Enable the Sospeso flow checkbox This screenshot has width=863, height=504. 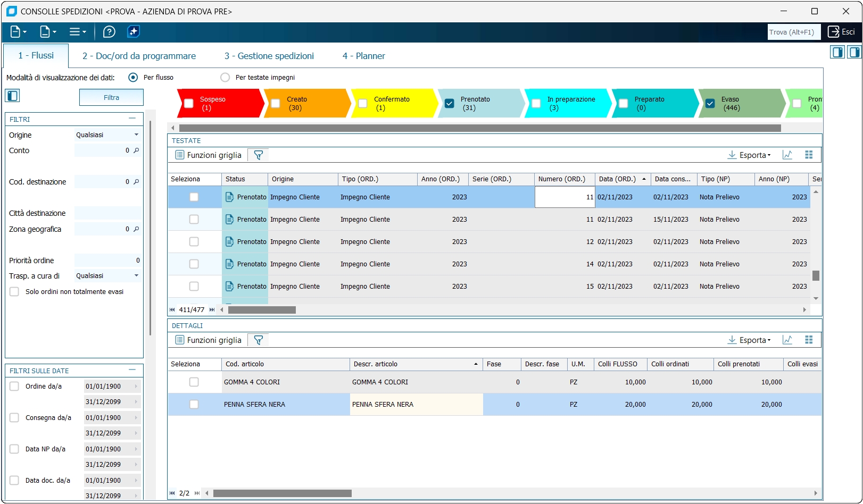(189, 104)
